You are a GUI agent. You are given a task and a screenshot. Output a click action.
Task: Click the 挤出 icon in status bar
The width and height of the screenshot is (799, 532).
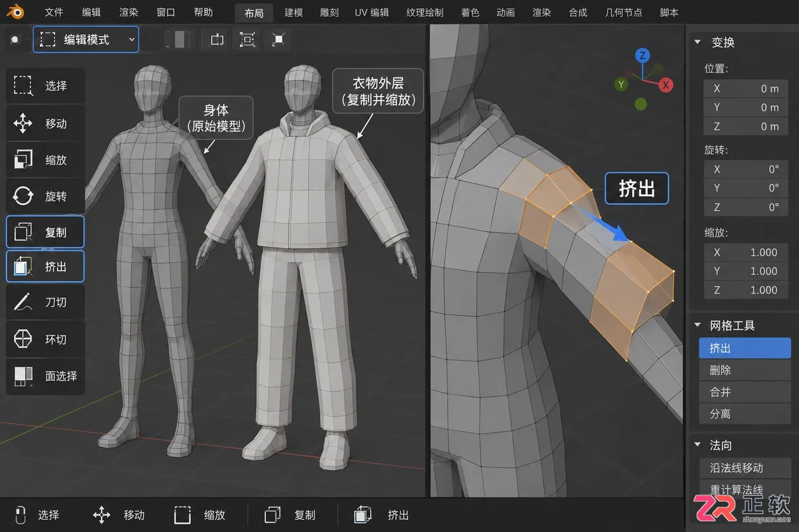[363, 515]
